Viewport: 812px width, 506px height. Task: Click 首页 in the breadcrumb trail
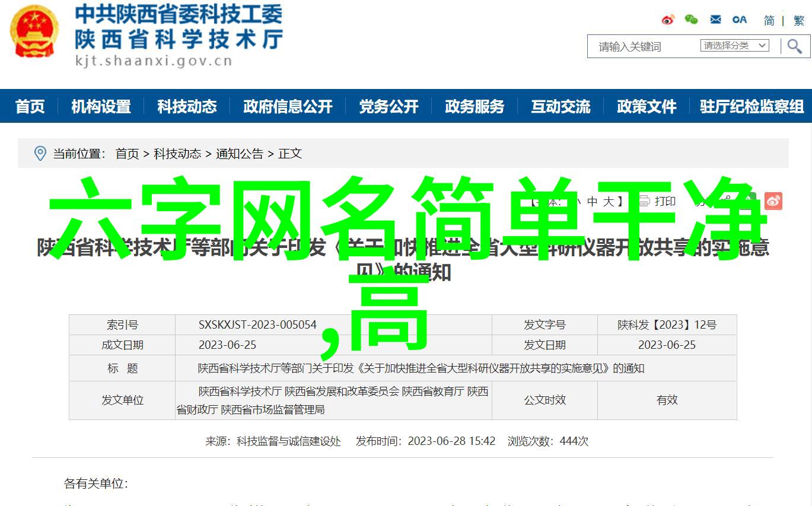[127, 154]
